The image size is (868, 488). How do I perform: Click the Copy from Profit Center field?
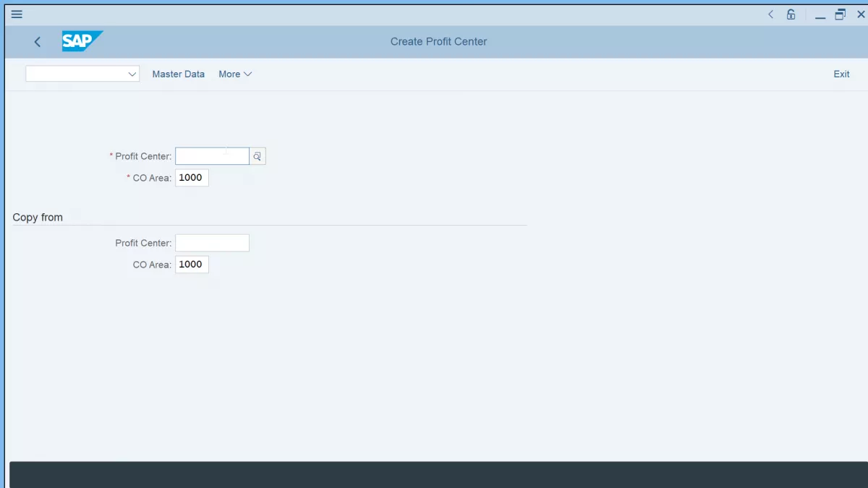coord(212,243)
